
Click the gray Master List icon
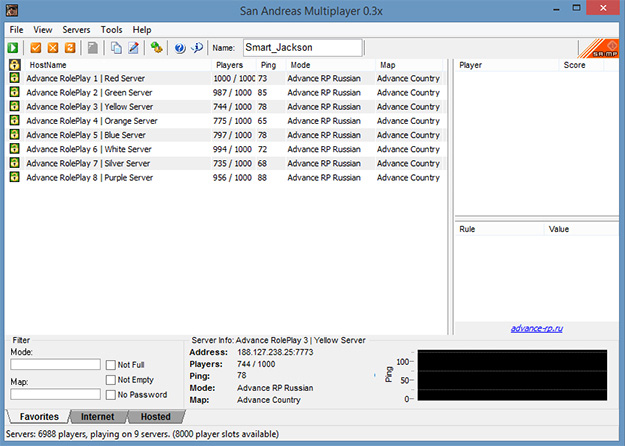(93, 48)
